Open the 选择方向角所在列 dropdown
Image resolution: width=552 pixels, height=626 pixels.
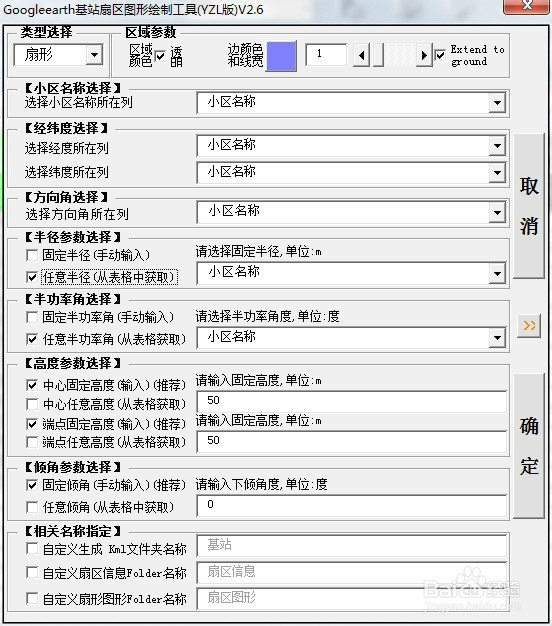click(497, 212)
